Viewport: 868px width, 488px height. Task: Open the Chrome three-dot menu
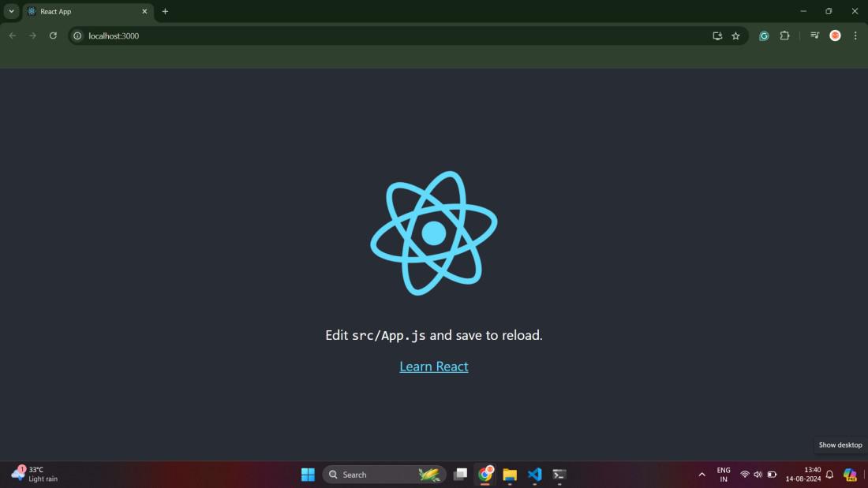pos(855,35)
